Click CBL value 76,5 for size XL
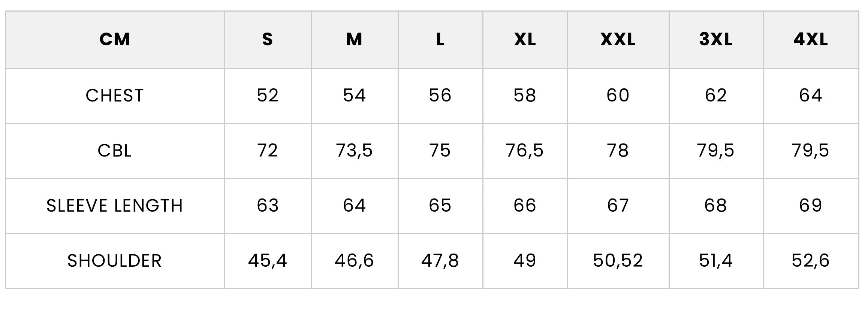 click(525, 151)
